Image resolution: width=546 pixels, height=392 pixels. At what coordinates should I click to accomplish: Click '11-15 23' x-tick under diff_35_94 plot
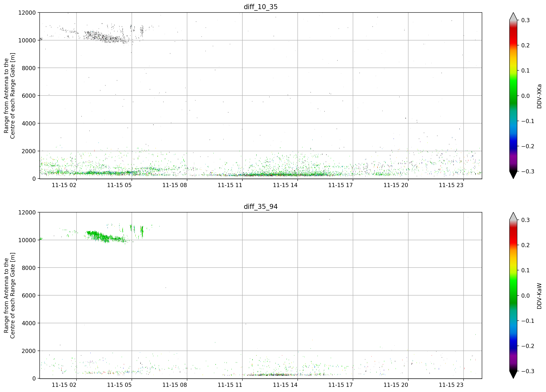[451, 385]
